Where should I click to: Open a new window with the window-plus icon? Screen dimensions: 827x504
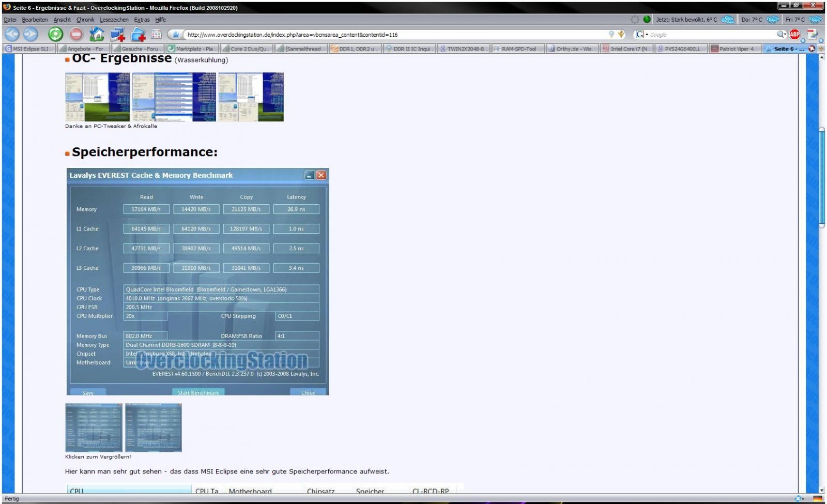click(138, 35)
